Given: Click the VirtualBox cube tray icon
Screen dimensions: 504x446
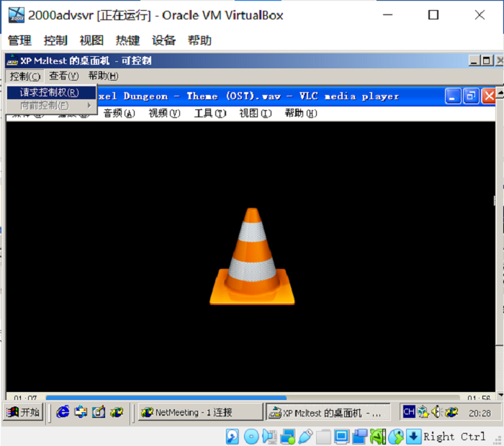Looking at the screenshot, I should point(423,411).
